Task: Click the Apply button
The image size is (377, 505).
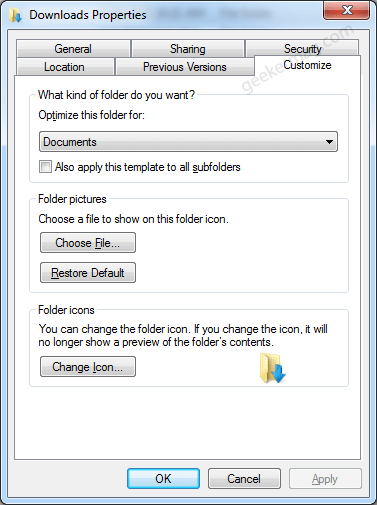Action: click(x=325, y=479)
